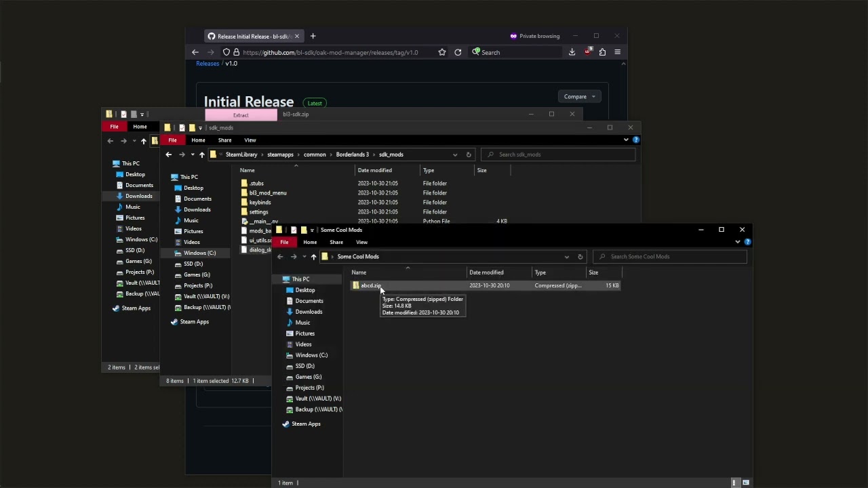Open keybinds folder in sdk_mods window
The width and height of the screenshot is (868, 488).
coord(260,203)
